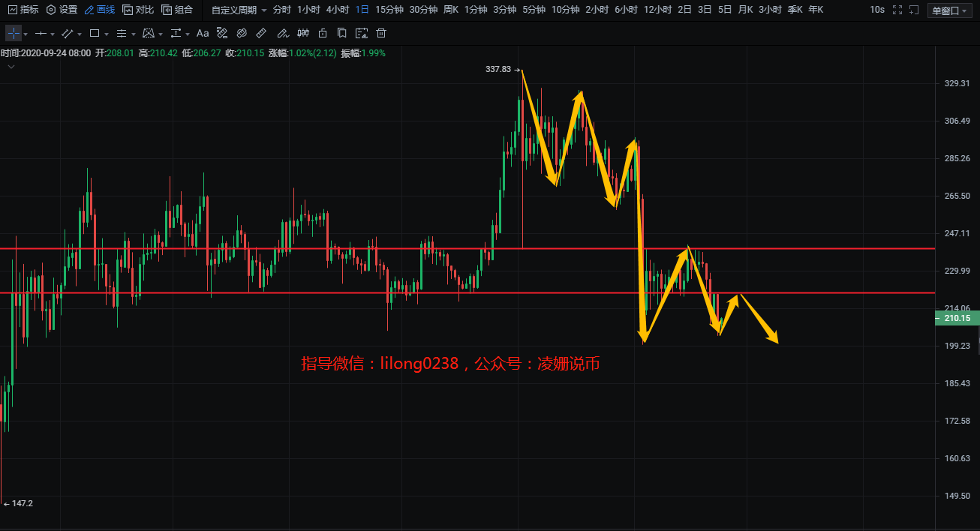Click the fullscreen expand icon
Viewport: 980px width, 531px height.
pyautogui.click(x=897, y=10)
